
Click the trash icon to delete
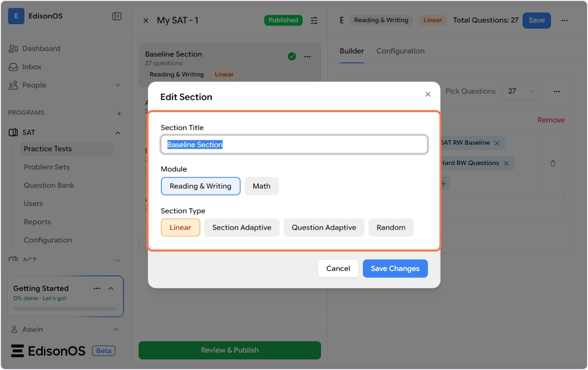click(553, 163)
